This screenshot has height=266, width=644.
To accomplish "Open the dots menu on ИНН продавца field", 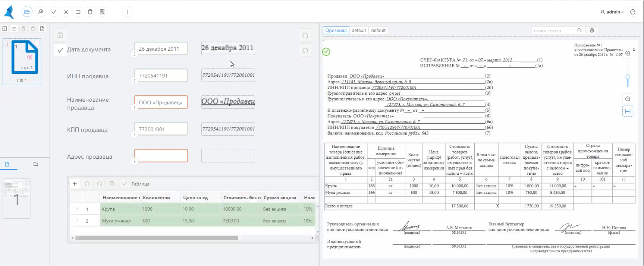I will tap(135, 81).
